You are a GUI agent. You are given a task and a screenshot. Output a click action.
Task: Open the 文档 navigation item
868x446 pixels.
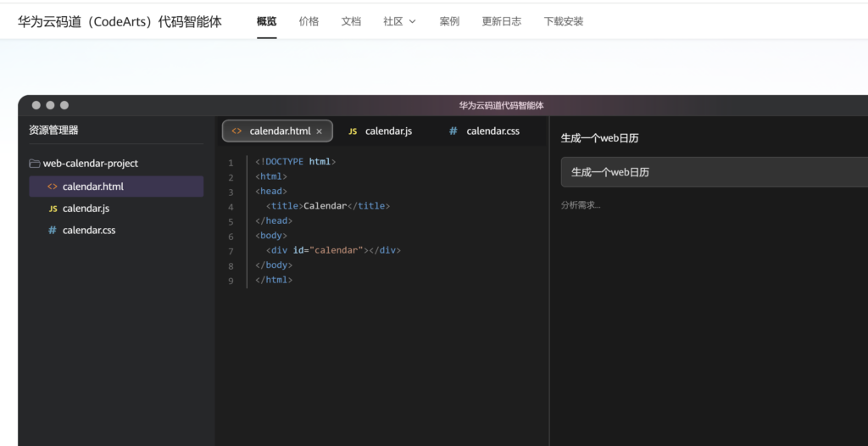tap(351, 21)
